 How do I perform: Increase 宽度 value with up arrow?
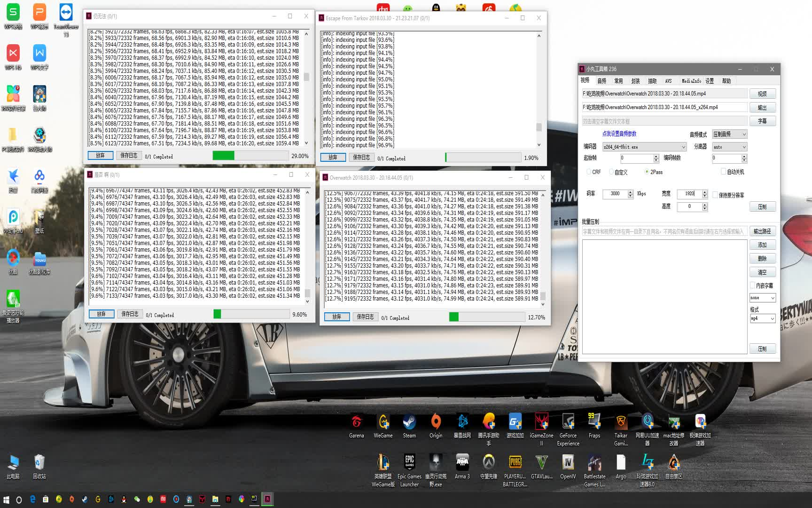click(705, 191)
